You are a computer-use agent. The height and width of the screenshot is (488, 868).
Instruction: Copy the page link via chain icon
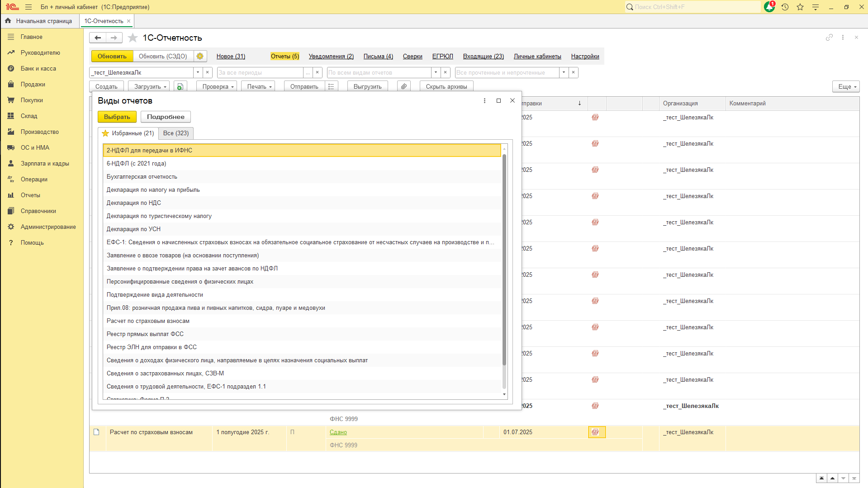click(829, 38)
